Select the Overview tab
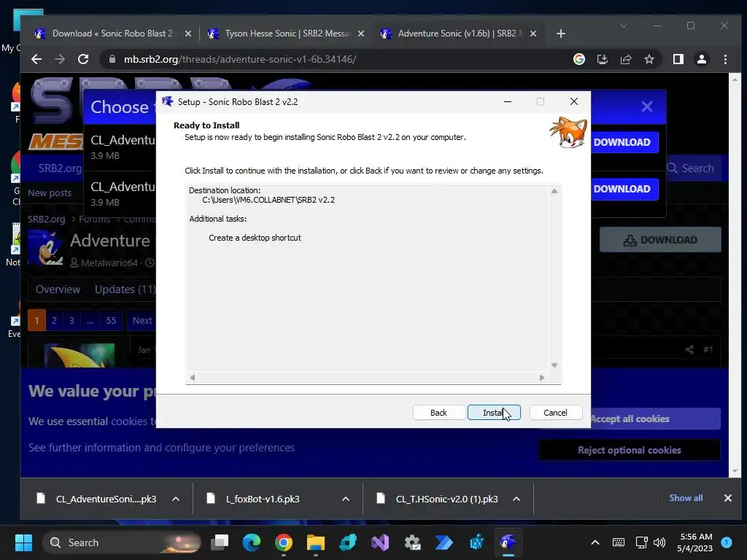The image size is (747, 560). [58, 289]
